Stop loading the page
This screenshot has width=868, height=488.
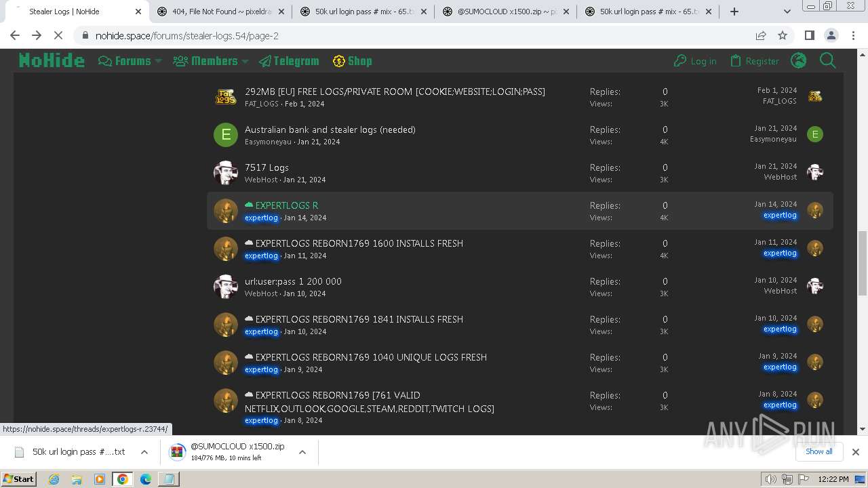pyautogui.click(x=58, y=35)
